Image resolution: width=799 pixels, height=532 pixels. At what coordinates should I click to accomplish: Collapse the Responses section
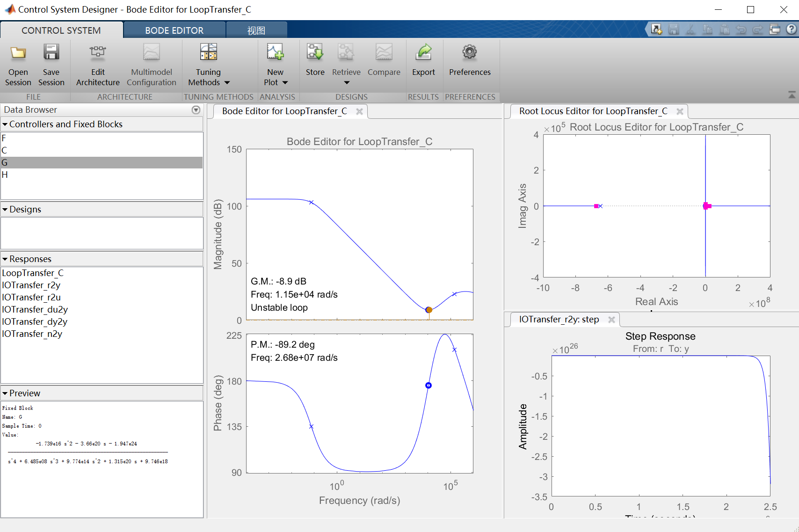pos(5,259)
